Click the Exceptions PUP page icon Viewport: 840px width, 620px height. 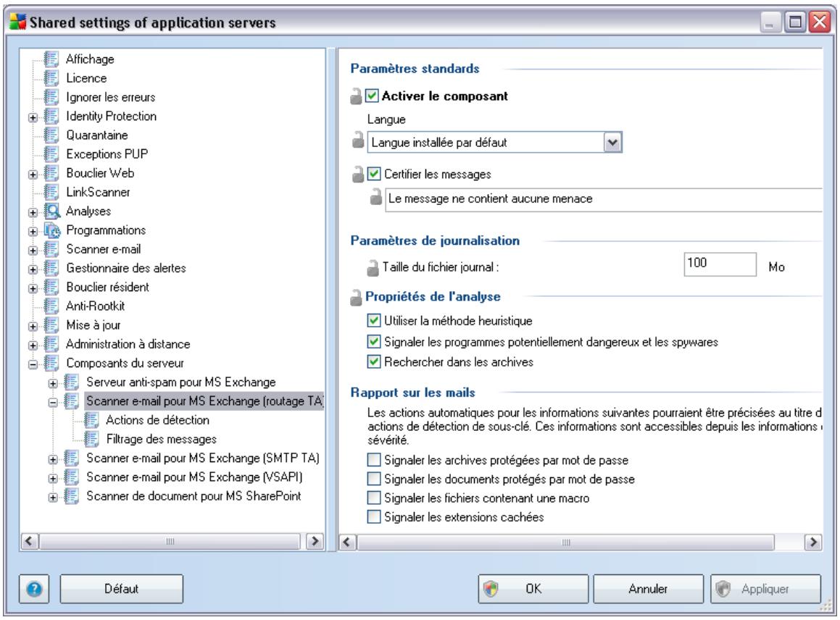[x=51, y=154]
